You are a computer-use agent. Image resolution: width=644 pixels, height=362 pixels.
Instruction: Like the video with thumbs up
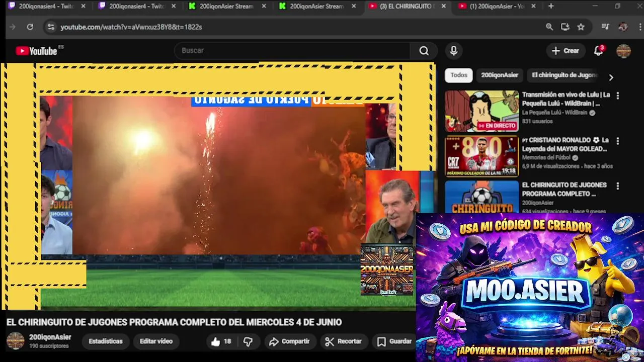click(x=221, y=341)
